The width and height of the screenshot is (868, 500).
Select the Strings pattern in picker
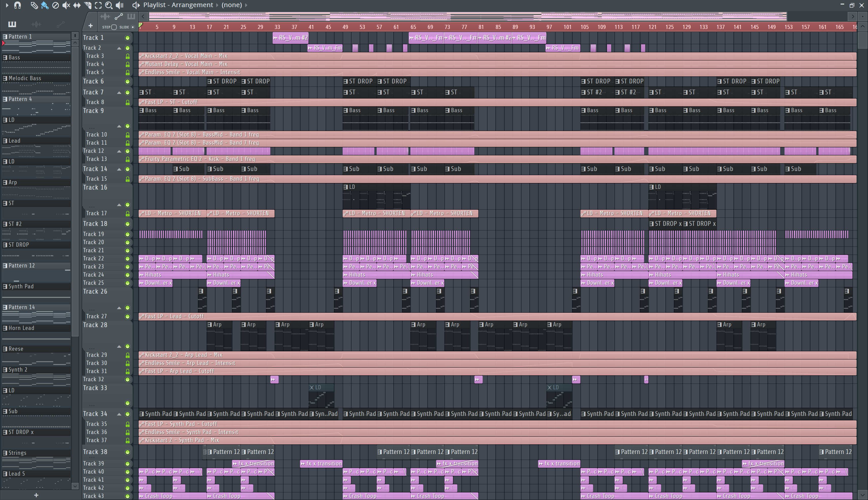(x=36, y=453)
